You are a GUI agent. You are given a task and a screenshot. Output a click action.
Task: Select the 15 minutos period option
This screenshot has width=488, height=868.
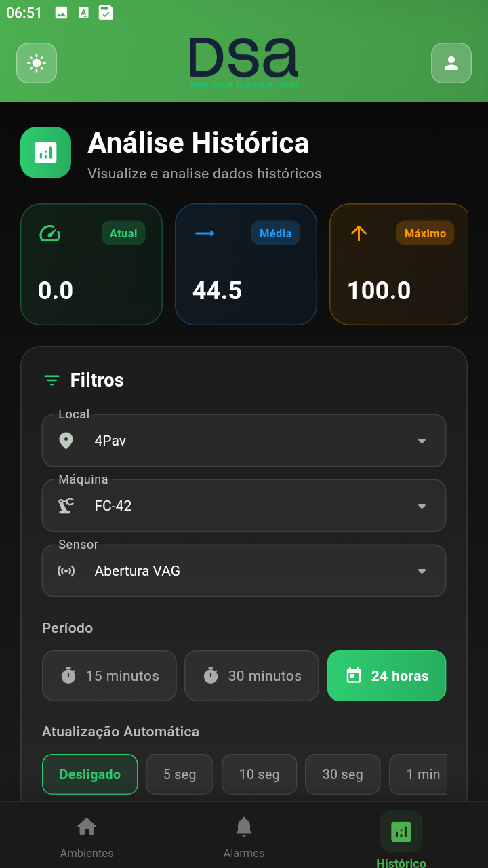pos(109,676)
